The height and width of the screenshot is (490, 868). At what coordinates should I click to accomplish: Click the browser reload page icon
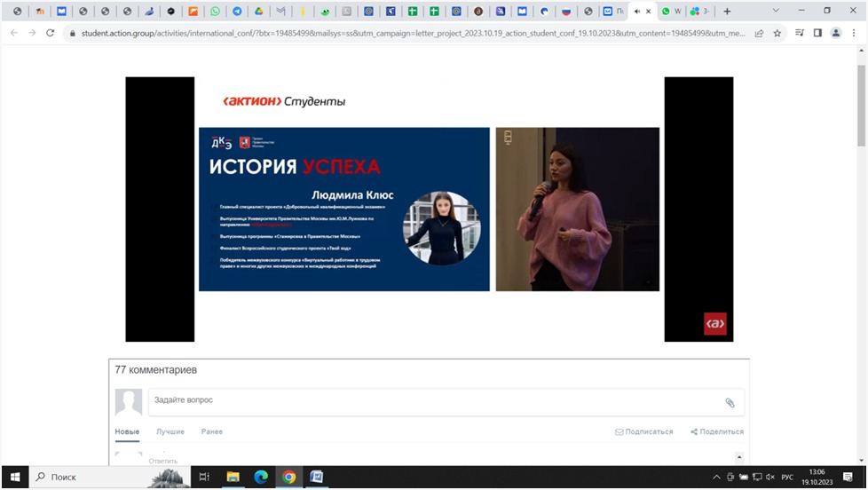click(x=51, y=33)
